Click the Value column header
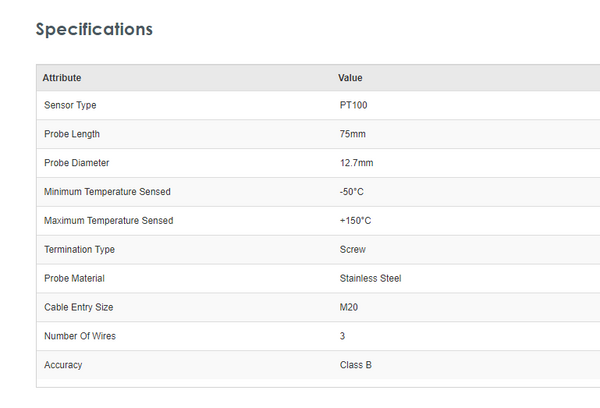Viewport: 600px width, 408px height. tap(350, 78)
